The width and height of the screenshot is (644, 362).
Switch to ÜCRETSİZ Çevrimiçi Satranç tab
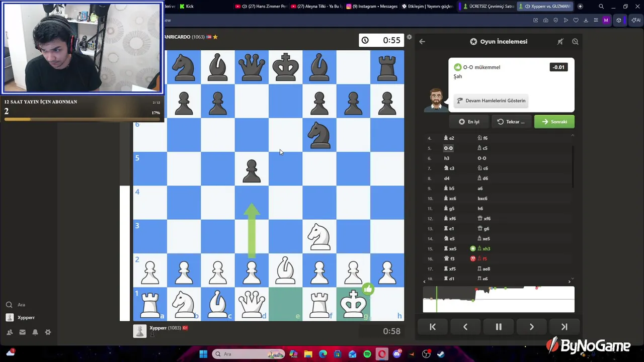tap(488, 6)
